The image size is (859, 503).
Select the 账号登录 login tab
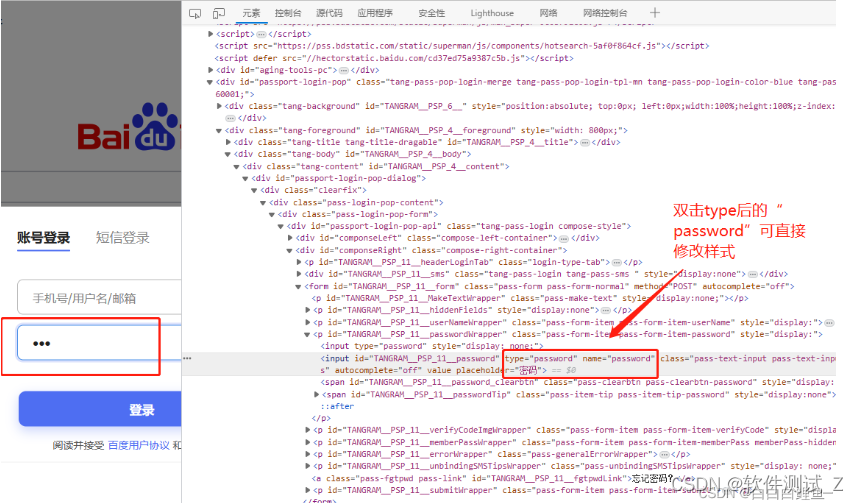pyautogui.click(x=43, y=238)
